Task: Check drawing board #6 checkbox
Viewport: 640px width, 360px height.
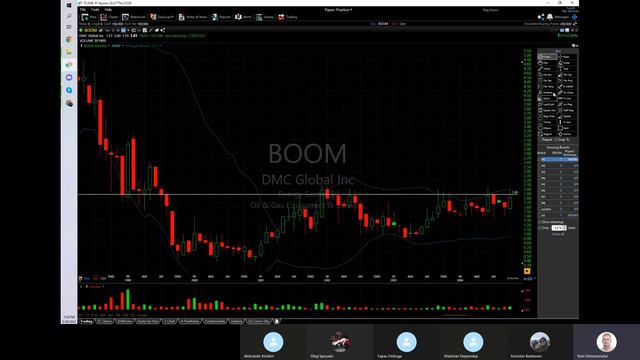Action: point(539,190)
